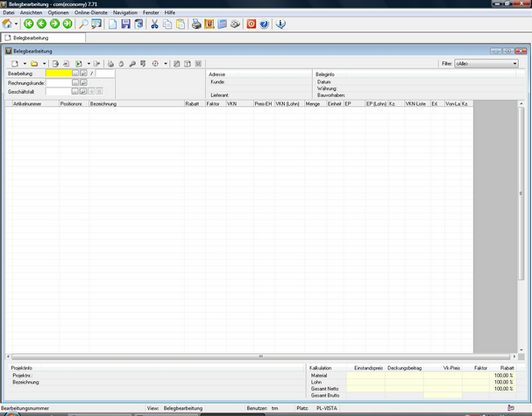Expand the dropdown beside the green play icon
The image size is (532, 416).
pyautogui.click(x=89, y=64)
